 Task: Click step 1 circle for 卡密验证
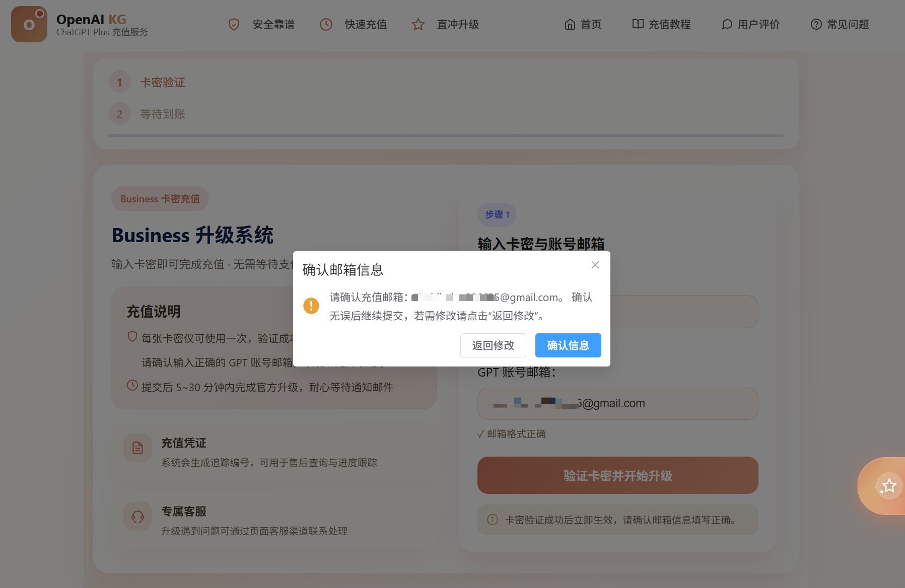[x=119, y=82]
